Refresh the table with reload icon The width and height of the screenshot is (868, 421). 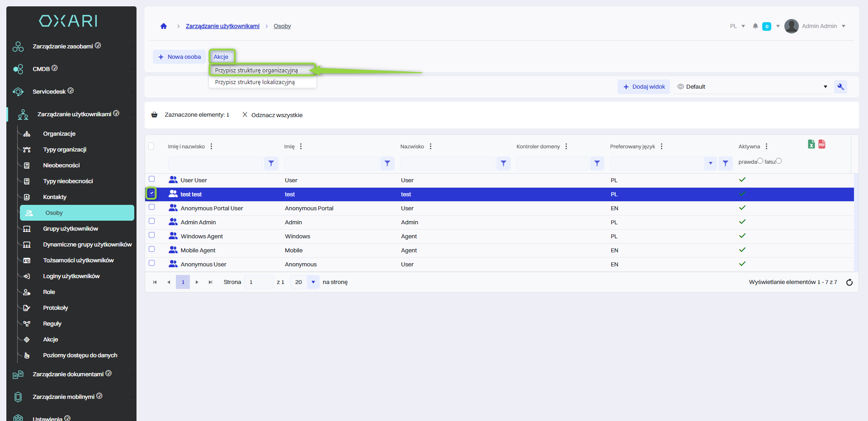[849, 282]
